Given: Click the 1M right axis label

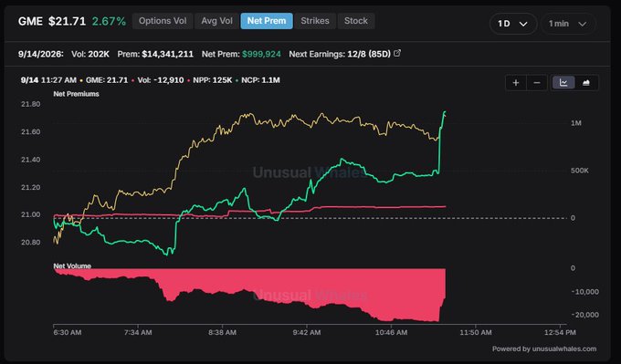Looking at the screenshot, I should 576,123.
